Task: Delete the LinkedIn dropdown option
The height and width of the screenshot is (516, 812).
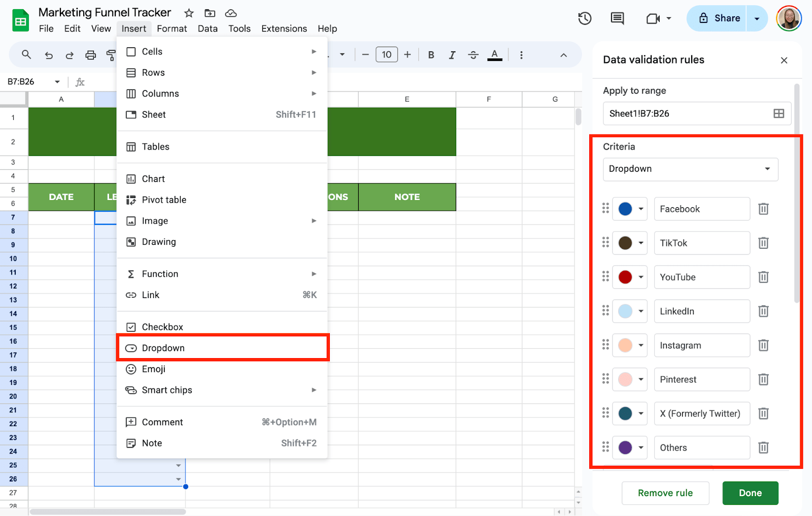Action: 763,311
